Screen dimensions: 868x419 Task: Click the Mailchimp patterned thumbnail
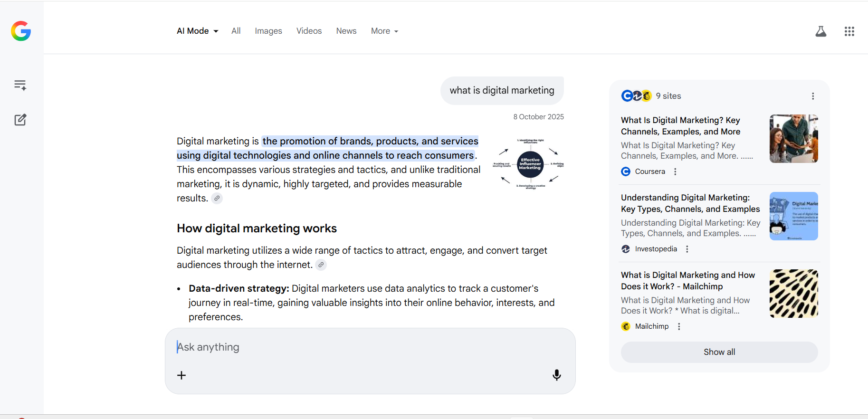click(793, 294)
